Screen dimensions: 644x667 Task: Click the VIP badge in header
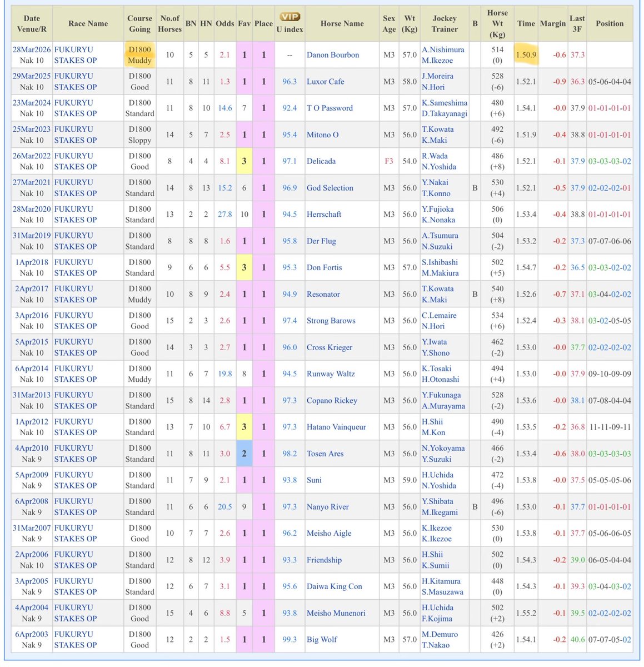click(x=289, y=17)
